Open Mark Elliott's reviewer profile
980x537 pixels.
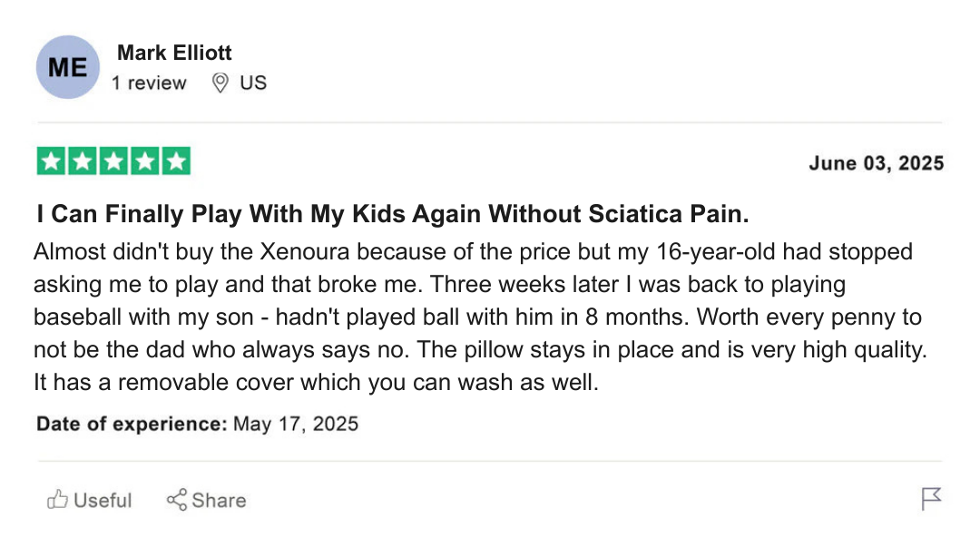pos(174,53)
